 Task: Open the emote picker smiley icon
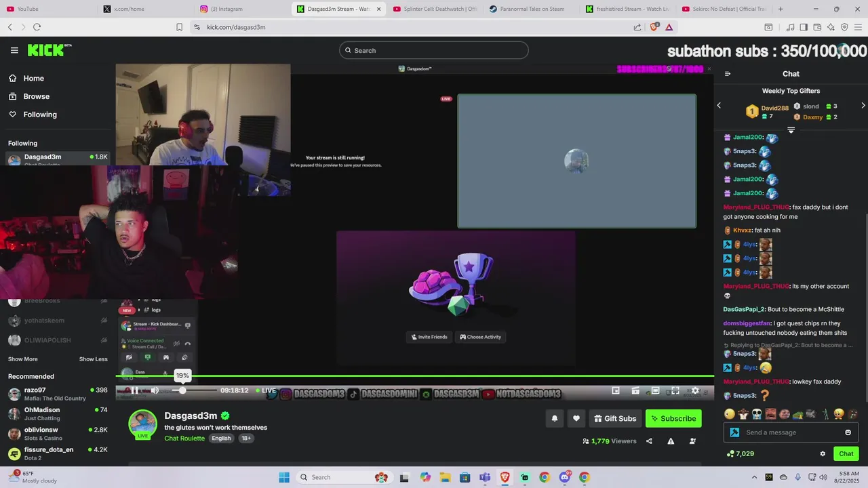tap(848, 432)
